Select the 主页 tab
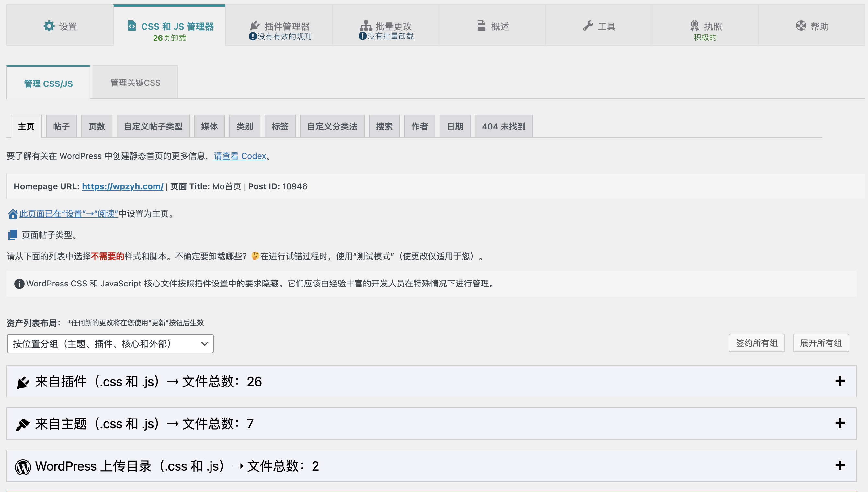The image size is (868, 492). (x=26, y=126)
